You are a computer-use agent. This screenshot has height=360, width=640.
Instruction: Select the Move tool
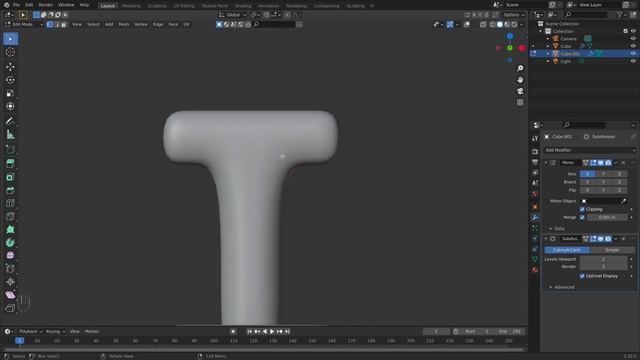[10, 67]
